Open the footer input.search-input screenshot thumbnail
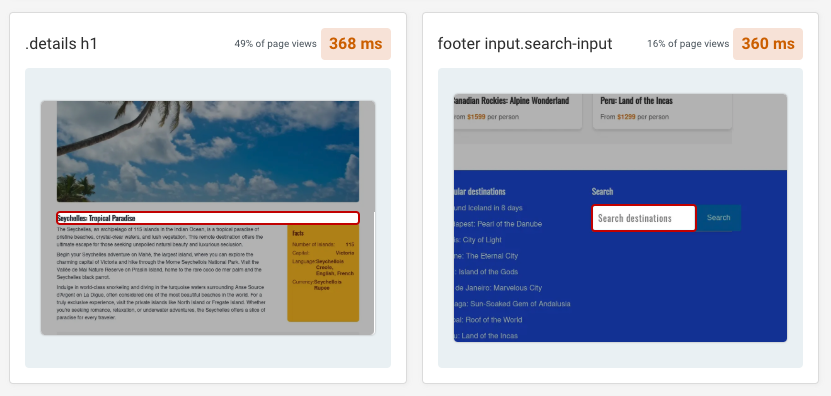The width and height of the screenshot is (831, 396). [x=620, y=218]
